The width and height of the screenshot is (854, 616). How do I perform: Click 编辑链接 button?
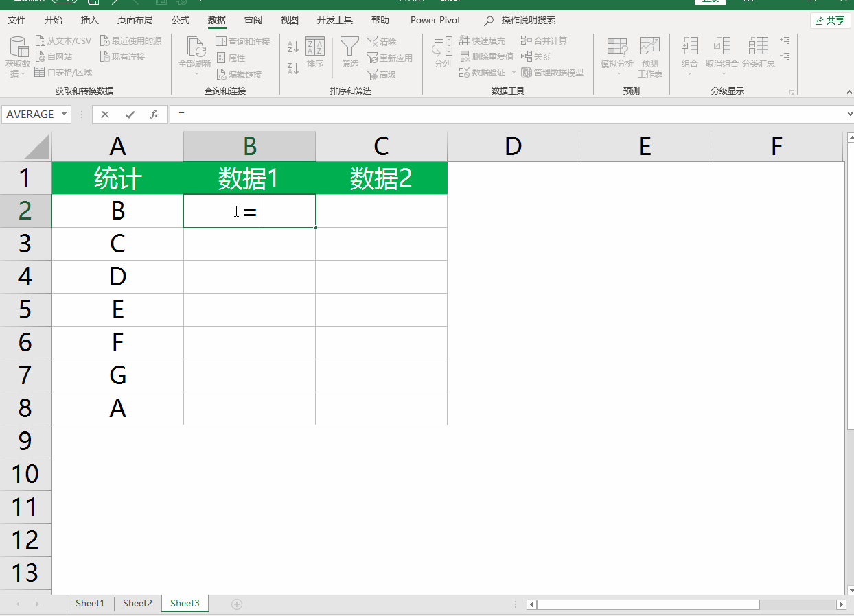point(240,74)
